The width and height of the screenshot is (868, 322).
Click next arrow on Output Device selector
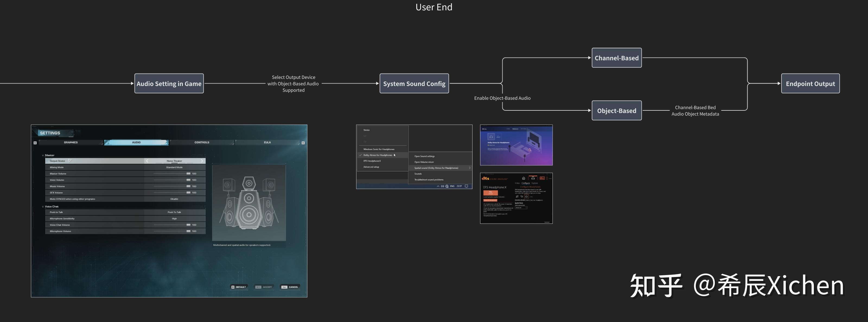click(202, 161)
